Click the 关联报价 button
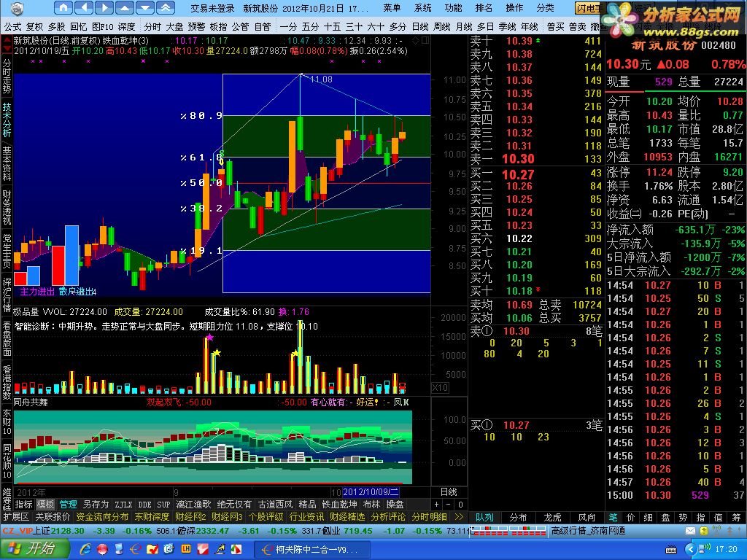The width and height of the screenshot is (747, 560). tap(53, 517)
